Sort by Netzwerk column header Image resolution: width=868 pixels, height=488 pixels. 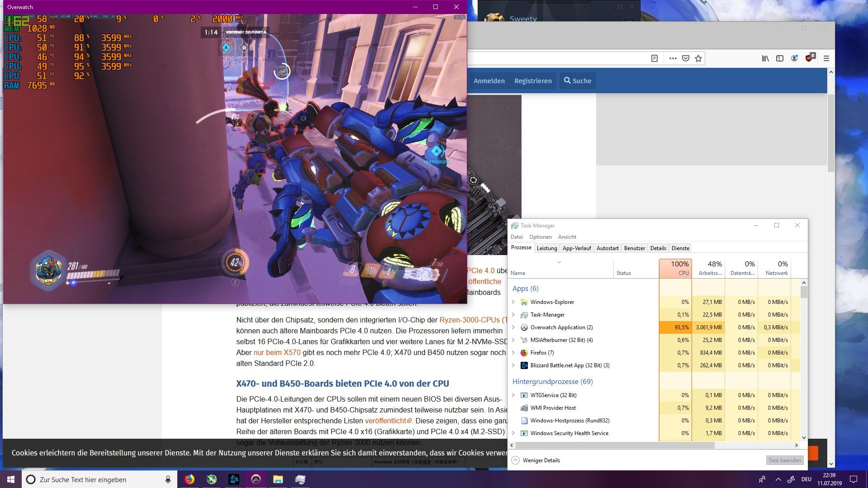click(774, 268)
